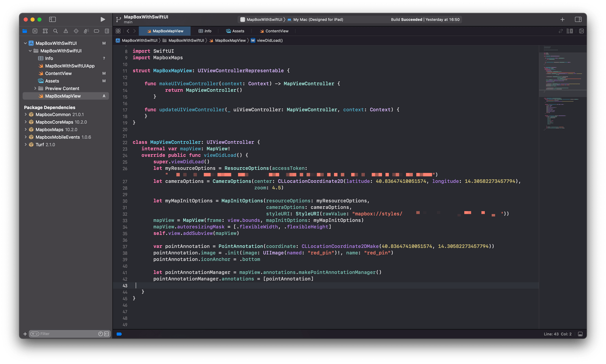606x364 pixels.
Task: Open the Test navigator diamond icon
Action: pyautogui.click(x=76, y=31)
